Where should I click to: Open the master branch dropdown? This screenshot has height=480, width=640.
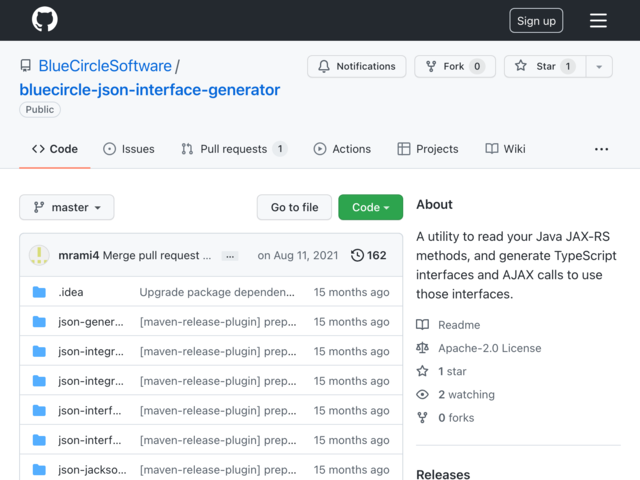pos(67,207)
